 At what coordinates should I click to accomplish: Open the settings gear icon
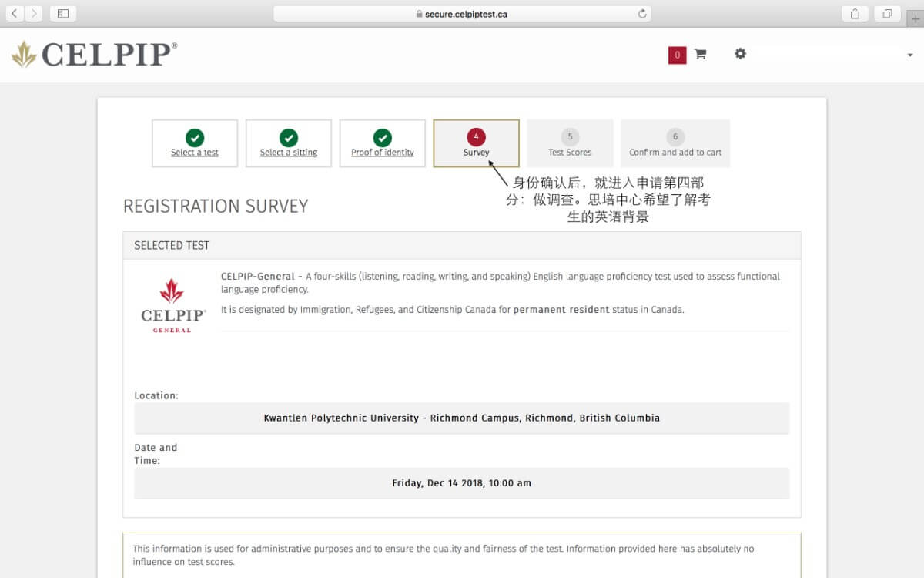coord(740,54)
